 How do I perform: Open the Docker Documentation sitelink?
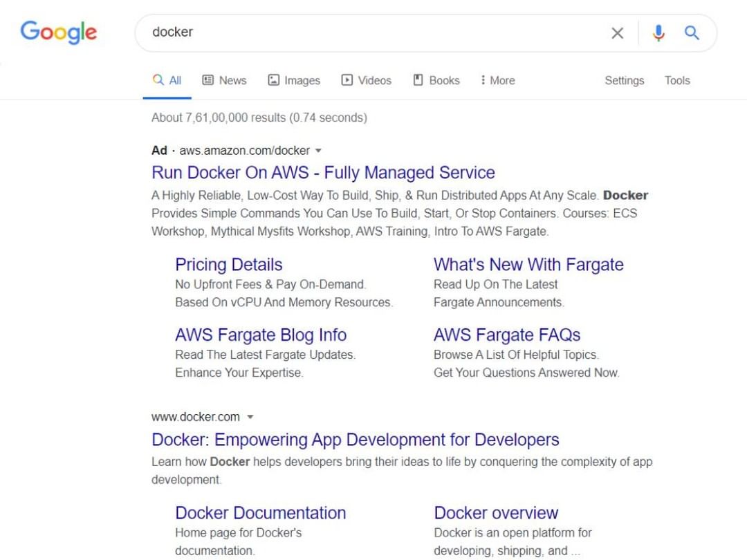click(x=261, y=513)
